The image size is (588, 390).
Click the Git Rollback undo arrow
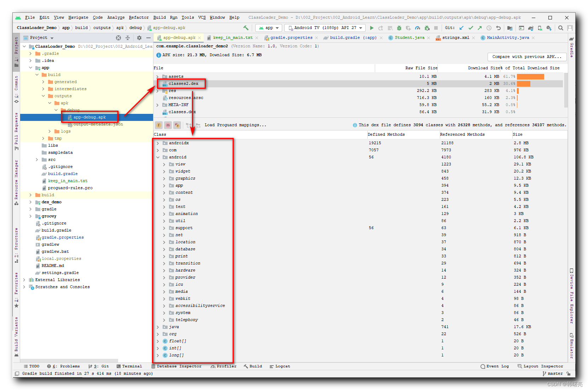[x=498, y=28]
